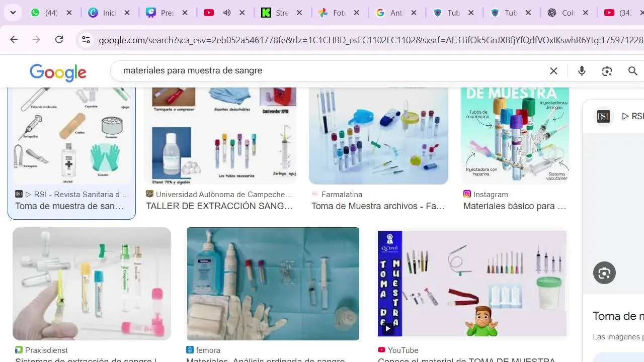The image size is (644, 362).
Task: Switch to the WhatsApp (44) tab
Action: 44,13
